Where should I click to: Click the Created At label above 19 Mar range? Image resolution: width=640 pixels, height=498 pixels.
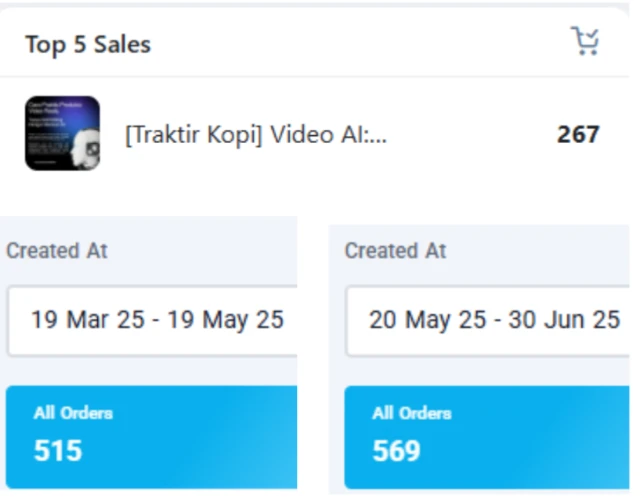57,250
